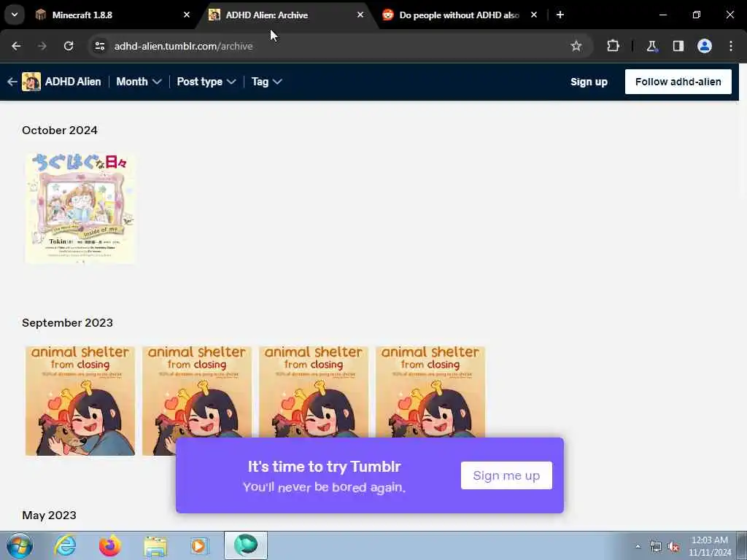Open the taskbar clock and date
Image resolution: width=747 pixels, height=560 pixels.
(709, 546)
